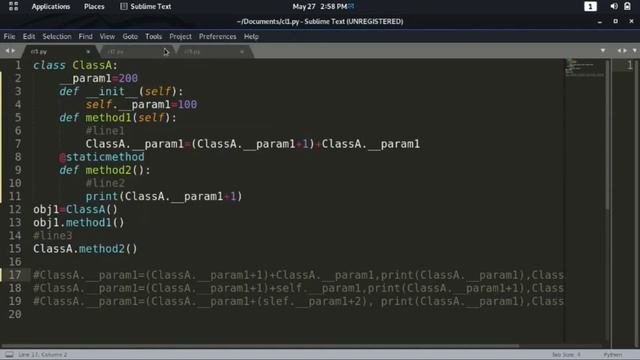Click 'print(ClassA.__param1+1)' on line 11
Image resolution: width=640 pixels, height=360 pixels.
pyautogui.click(x=164, y=196)
